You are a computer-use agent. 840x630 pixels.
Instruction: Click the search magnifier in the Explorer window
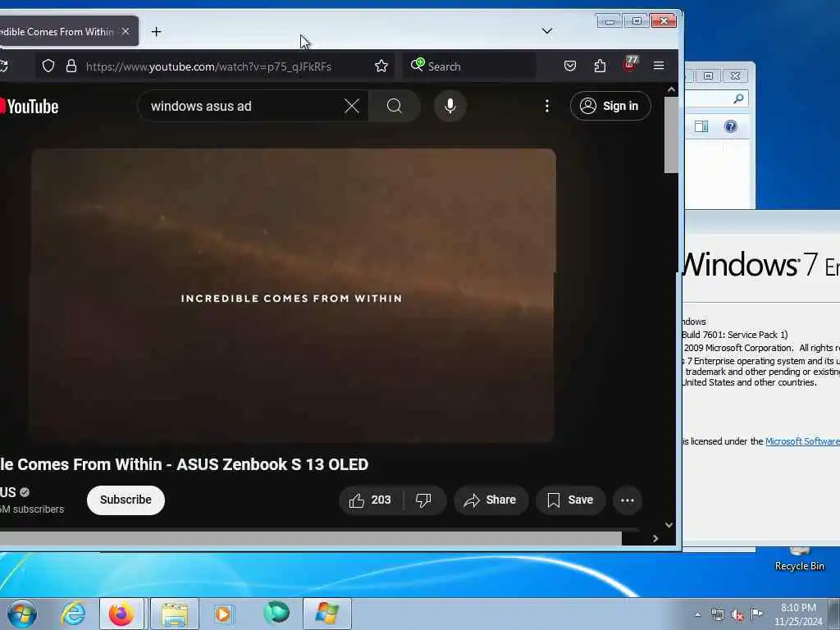(x=739, y=98)
